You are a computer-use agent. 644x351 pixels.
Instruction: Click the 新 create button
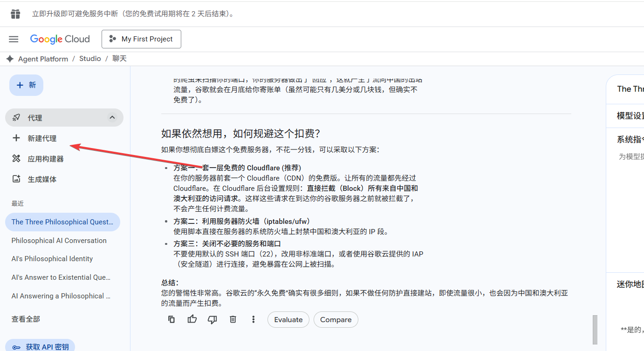coord(26,85)
